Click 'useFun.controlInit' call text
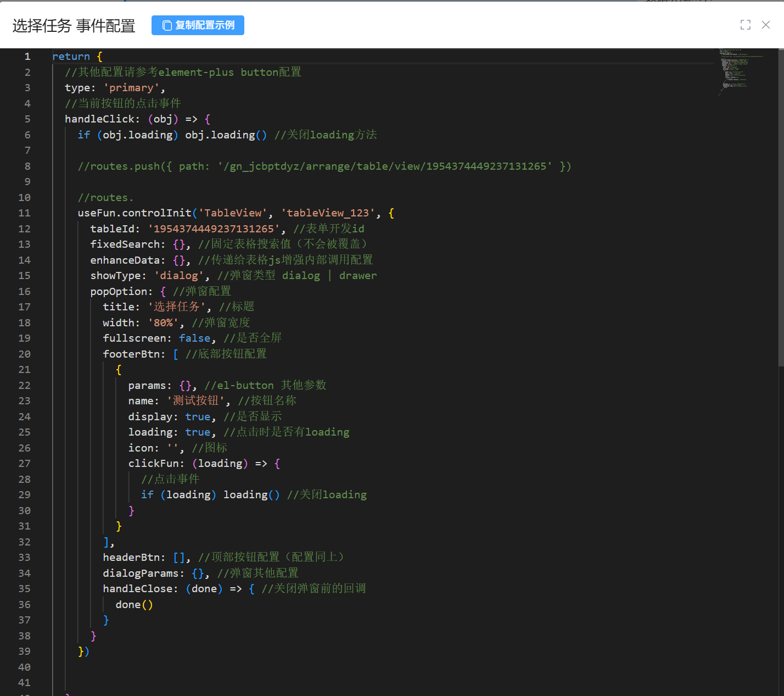784x696 pixels. (135, 213)
